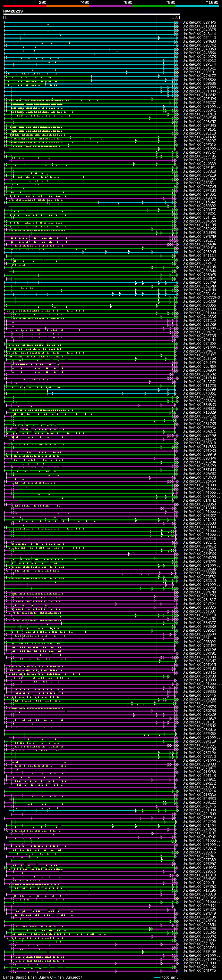Click the UniRef100_B9T135 entry name
Screen dimensions: 222x980
click(199, 267)
